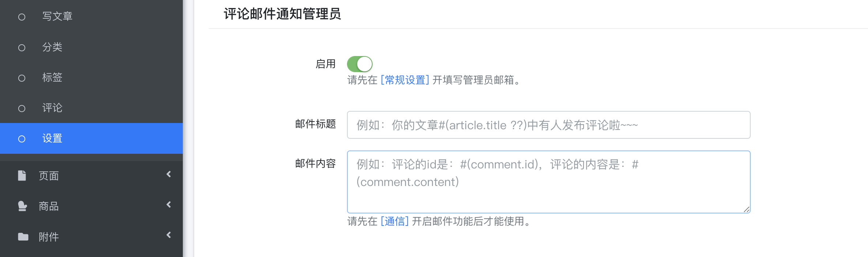Click the 邮件内容 textarea resize handle
Image resolution: width=868 pixels, height=257 pixels.
[746, 209]
